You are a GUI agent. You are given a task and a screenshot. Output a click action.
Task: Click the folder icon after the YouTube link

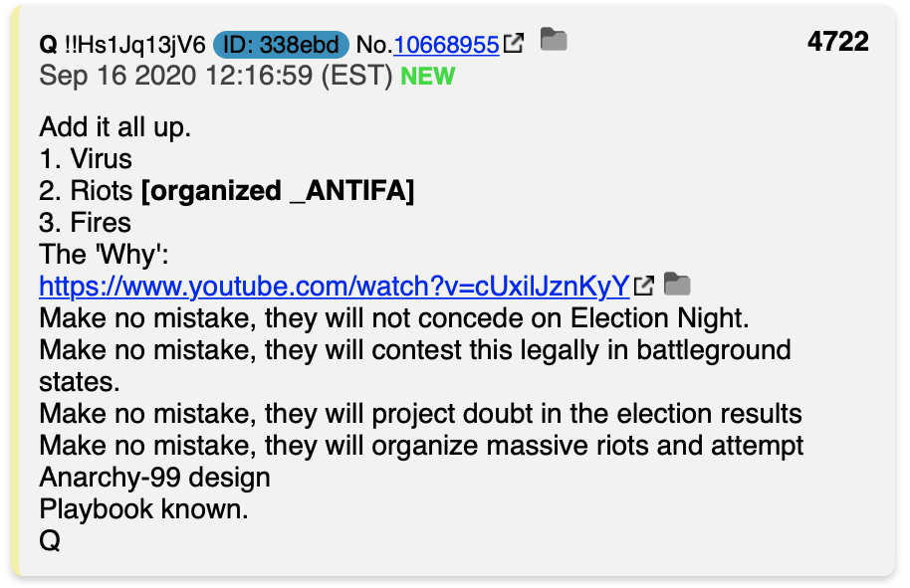click(x=677, y=284)
